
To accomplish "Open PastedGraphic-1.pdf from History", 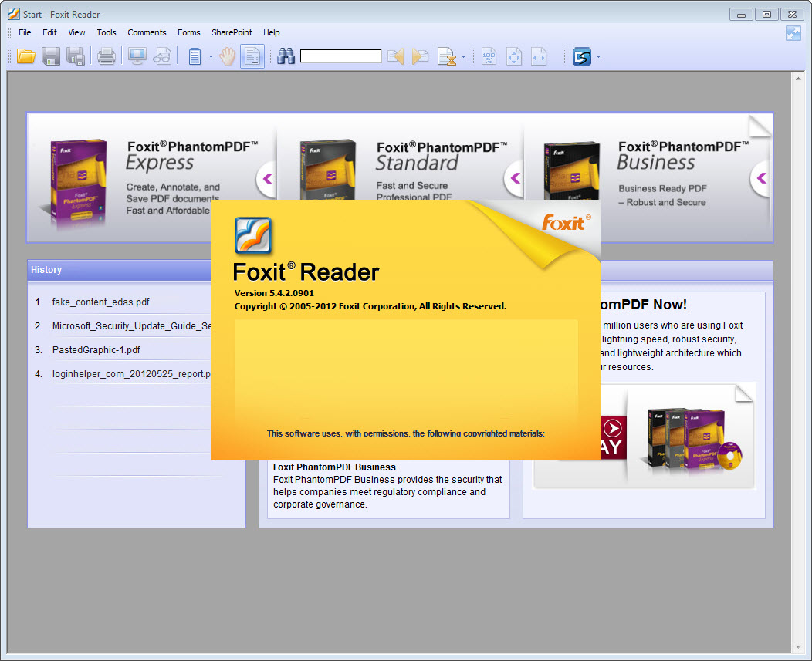I will click(x=96, y=349).
